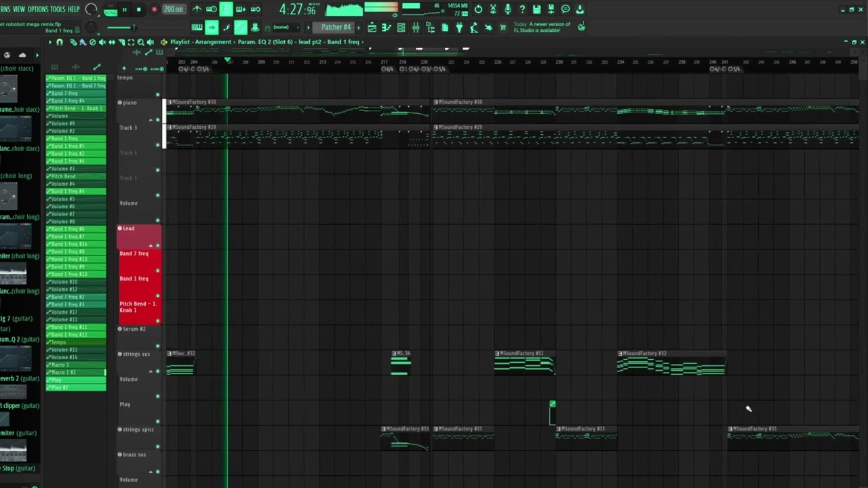Collapse the piano track group arrow
868x488 pixels.
pos(151,120)
